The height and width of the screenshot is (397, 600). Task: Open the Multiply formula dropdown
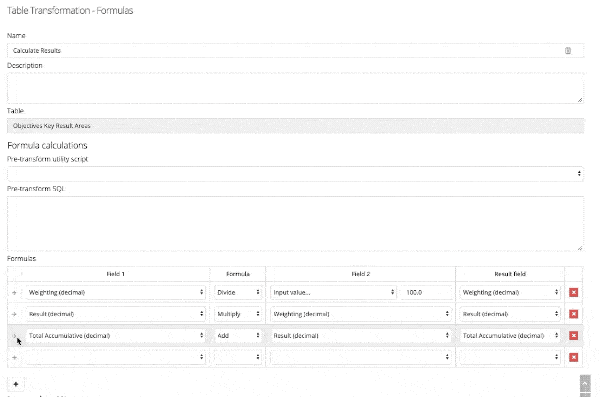[238, 314]
